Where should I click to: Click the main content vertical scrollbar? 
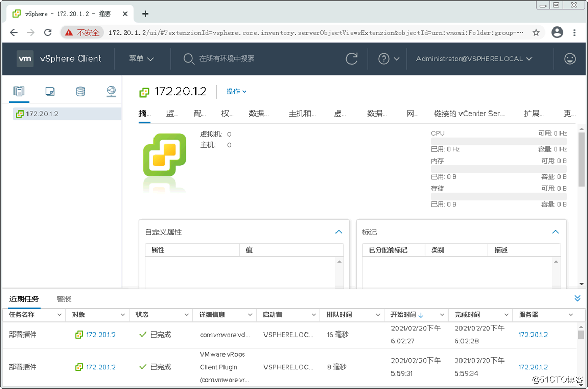click(581, 159)
